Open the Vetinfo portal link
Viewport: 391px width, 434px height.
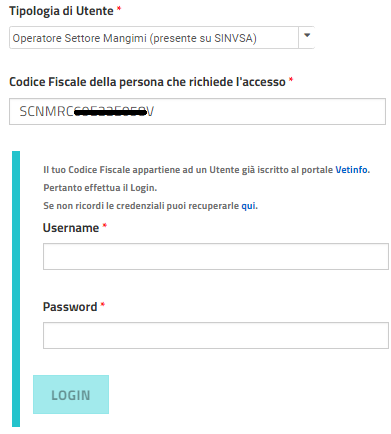(x=351, y=170)
